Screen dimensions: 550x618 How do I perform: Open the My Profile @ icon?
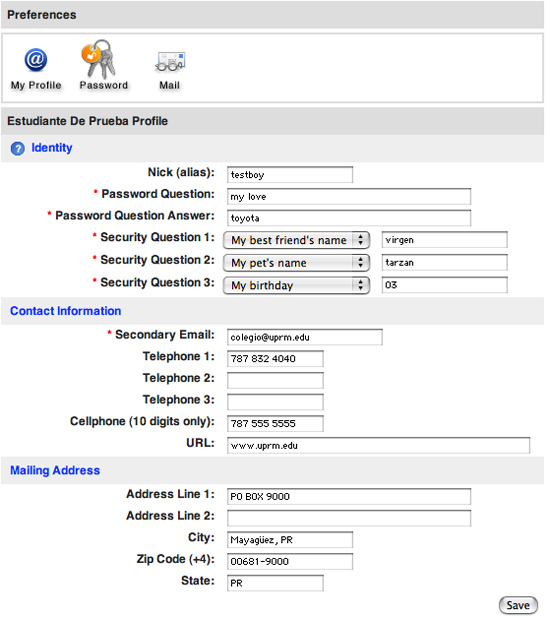tap(36, 60)
